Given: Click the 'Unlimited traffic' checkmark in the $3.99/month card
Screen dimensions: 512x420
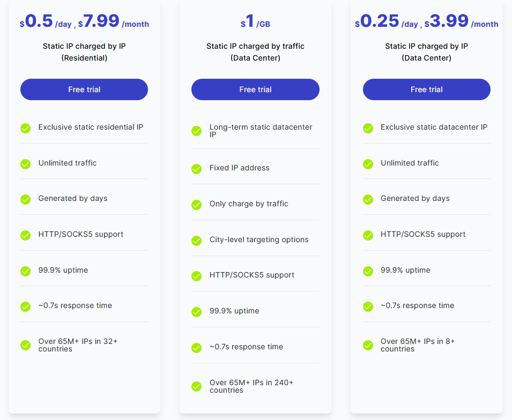Looking at the screenshot, I should (368, 164).
